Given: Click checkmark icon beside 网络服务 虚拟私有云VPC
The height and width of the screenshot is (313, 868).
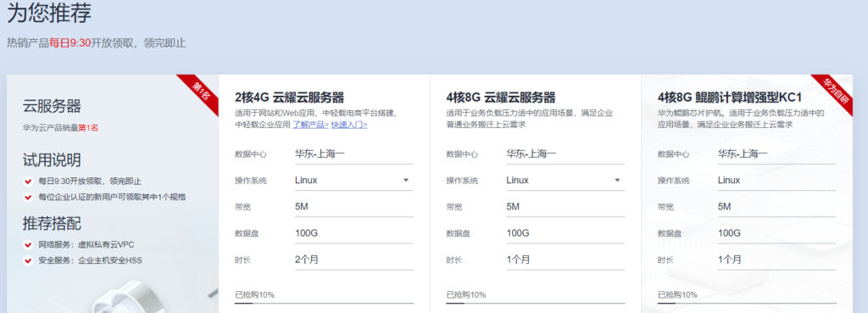Looking at the screenshot, I should (28, 244).
